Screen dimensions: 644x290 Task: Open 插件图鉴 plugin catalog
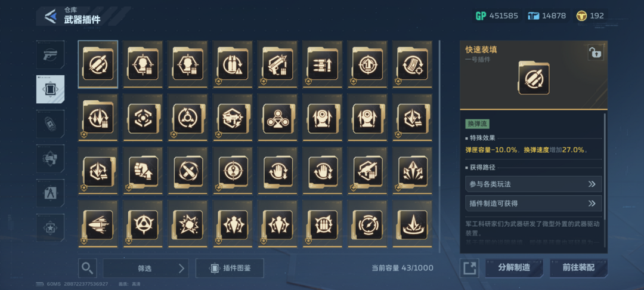(x=230, y=269)
